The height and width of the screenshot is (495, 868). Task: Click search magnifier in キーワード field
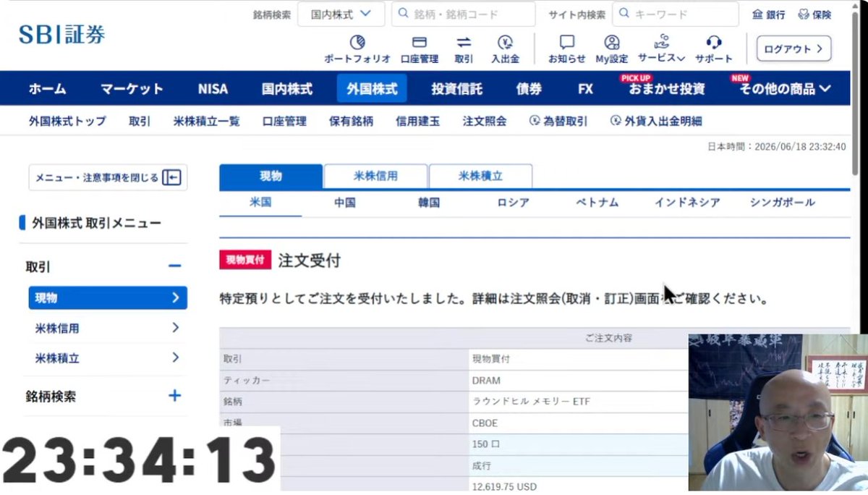624,14
